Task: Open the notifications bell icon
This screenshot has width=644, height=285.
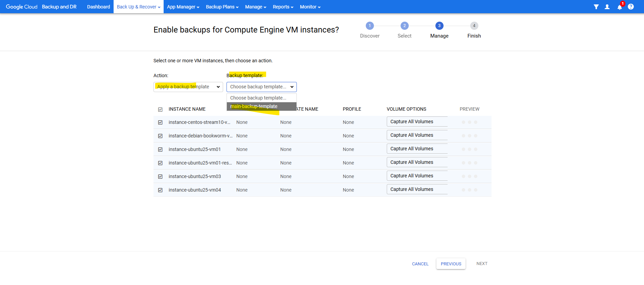Action: tap(619, 7)
